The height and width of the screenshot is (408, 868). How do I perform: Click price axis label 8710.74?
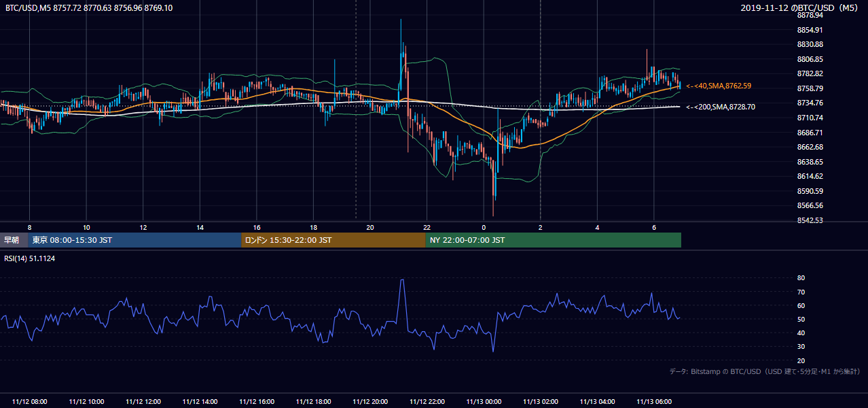[x=810, y=118]
